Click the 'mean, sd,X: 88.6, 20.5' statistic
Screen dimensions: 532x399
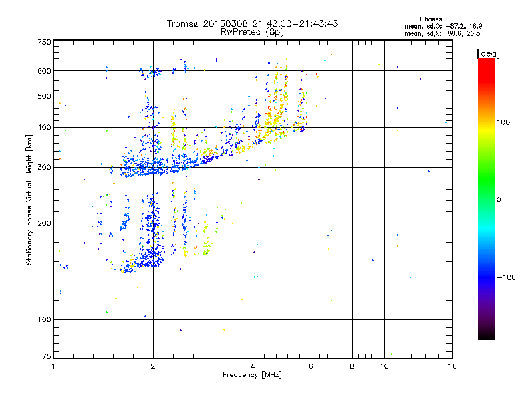tap(442, 33)
